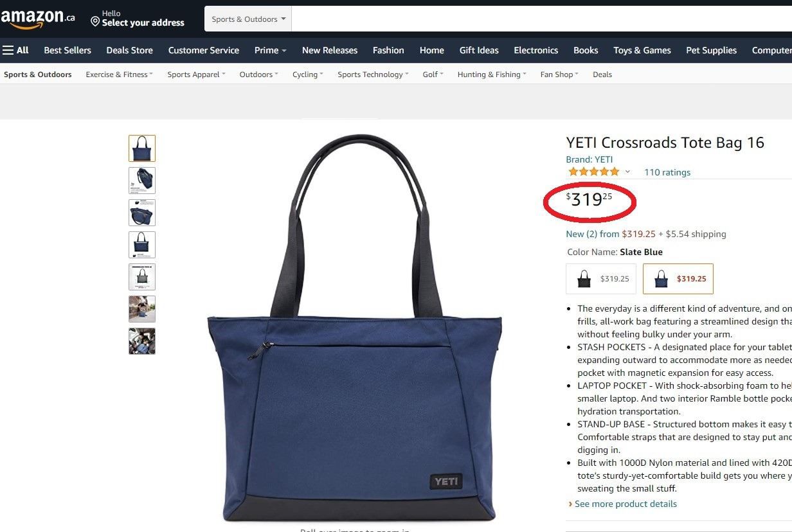Expand the Exercise & Fitness submenu
Image resolution: width=792 pixels, height=532 pixels.
tap(120, 75)
